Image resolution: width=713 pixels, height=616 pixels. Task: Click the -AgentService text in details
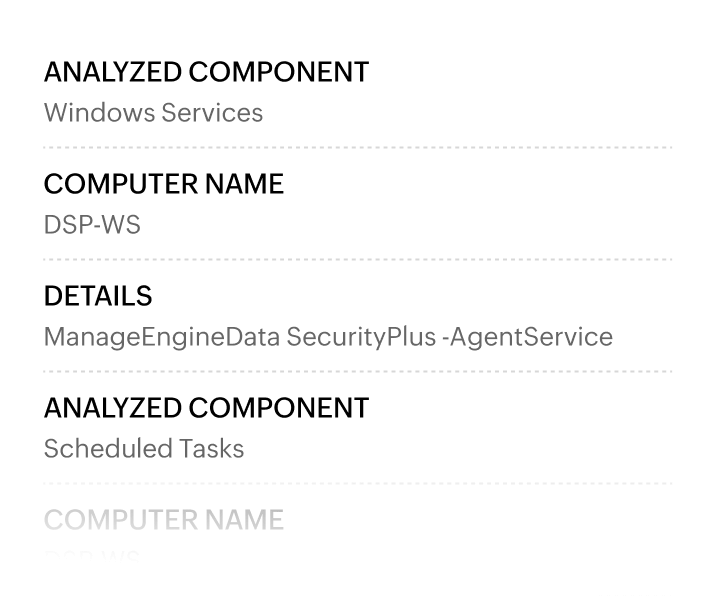click(527, 337)
